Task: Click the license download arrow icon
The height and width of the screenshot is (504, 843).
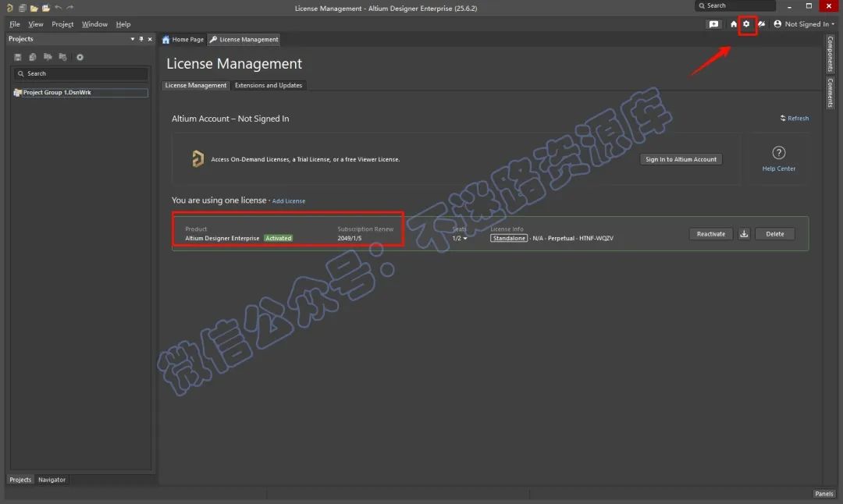Action: 744,234
